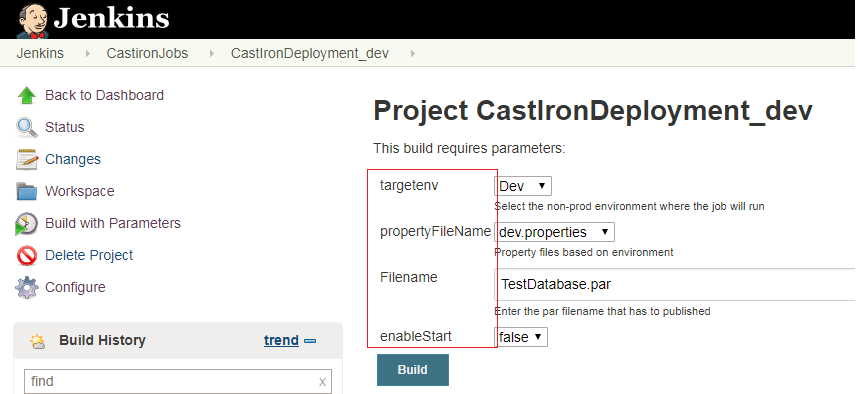Collapse build history with the minus icon

coord(310,341)
